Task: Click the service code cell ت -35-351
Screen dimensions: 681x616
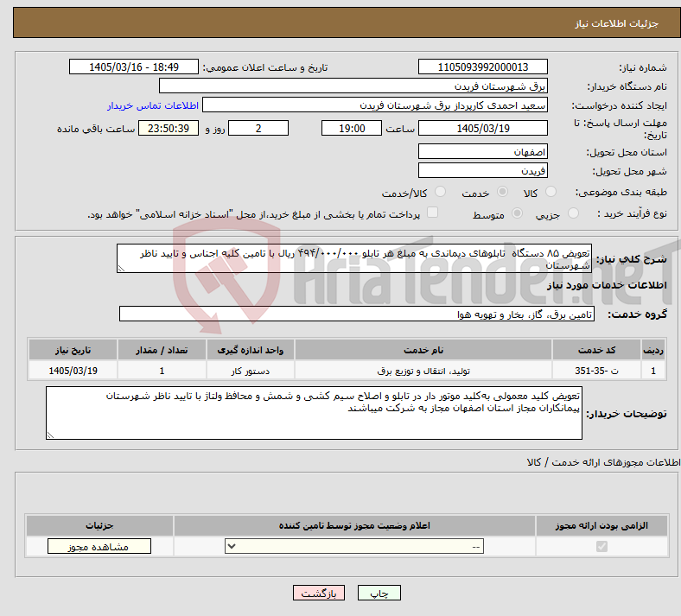Action: [x=597, y=371]
